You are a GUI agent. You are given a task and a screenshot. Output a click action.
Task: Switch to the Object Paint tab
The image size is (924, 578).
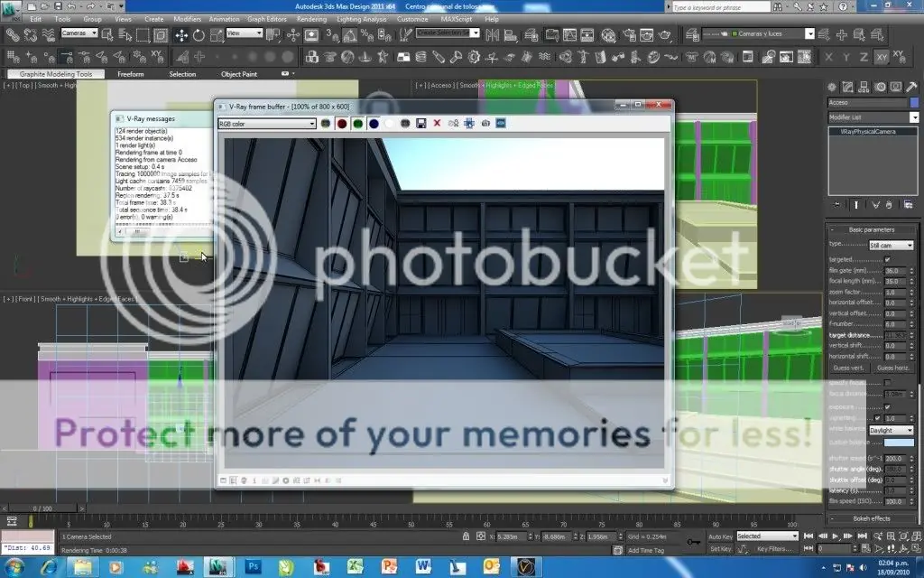coord(239,74)
